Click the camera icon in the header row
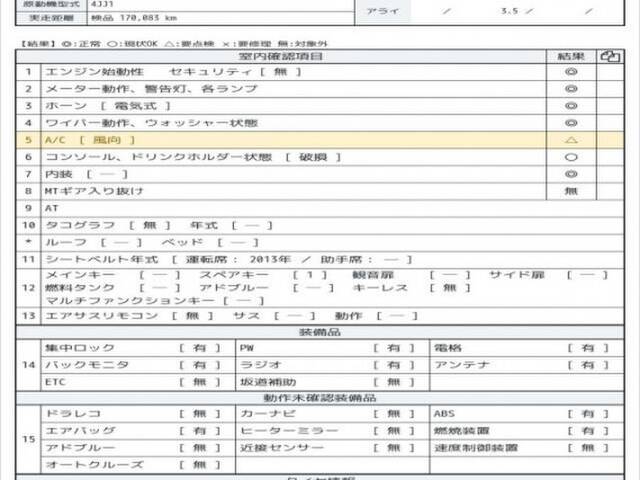This screenshot has height=480, width=640. 610,56
